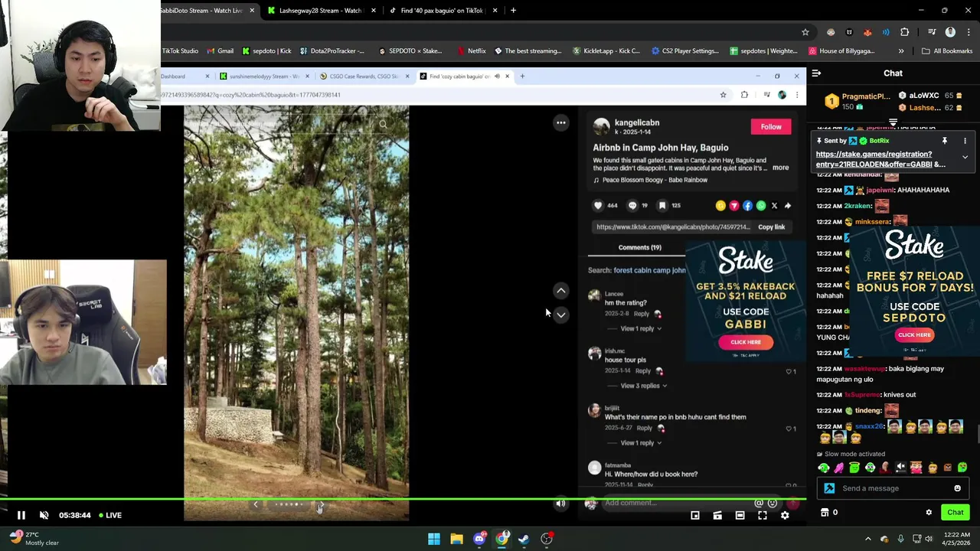
Task: Click CLICK HERE on Stake GABBI ad
Action: (746, 342)
